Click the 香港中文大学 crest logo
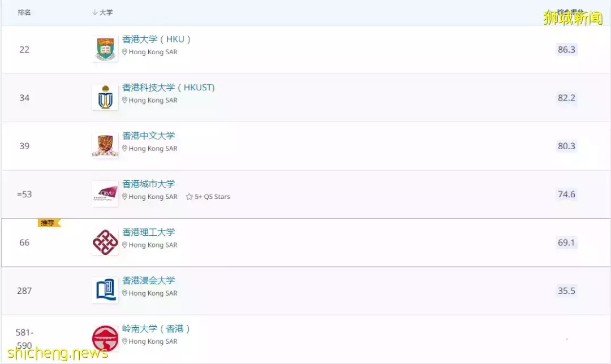The height and width of the screenshot is (364, 611). click(105, 146)
